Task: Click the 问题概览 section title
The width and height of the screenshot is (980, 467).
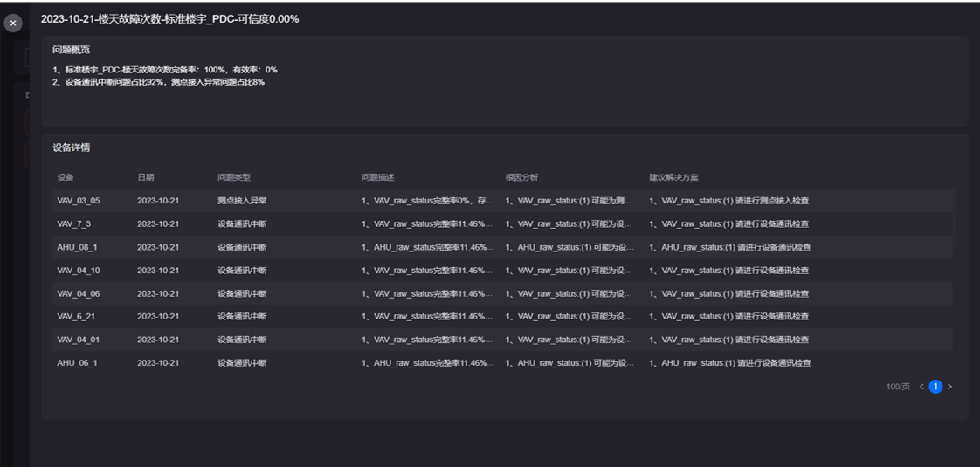Action: [x=71, y=50]
